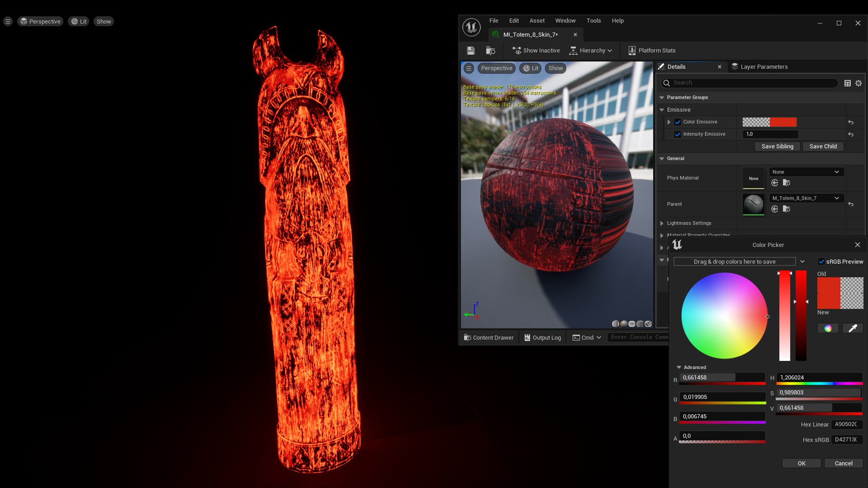Open the File menu
Viewport: 868px width, 488px height.
click(x=494, y=21)
